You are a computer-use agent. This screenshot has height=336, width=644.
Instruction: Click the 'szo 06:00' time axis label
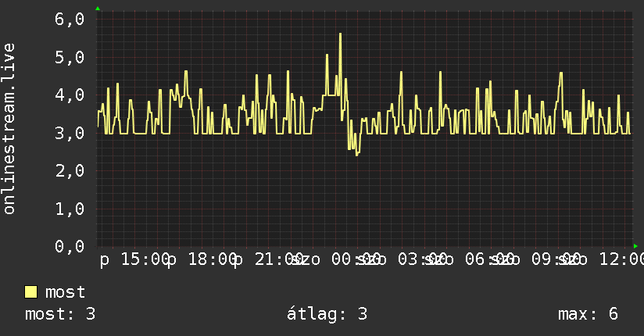[468, 259]
